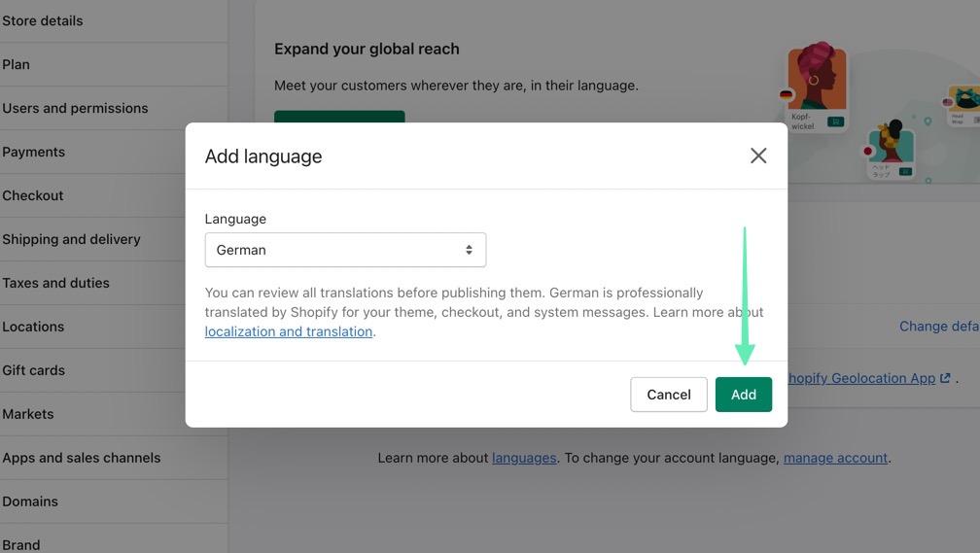Screen dimensions: 980x553
Task: Open Taxes and duties
Action: [55, 283]
